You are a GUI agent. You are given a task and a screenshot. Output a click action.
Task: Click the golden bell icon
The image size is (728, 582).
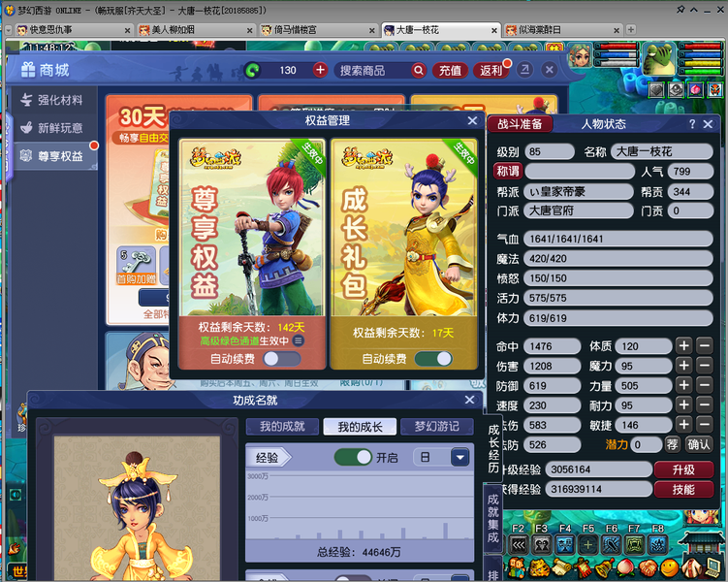click(x=605, y=568)
